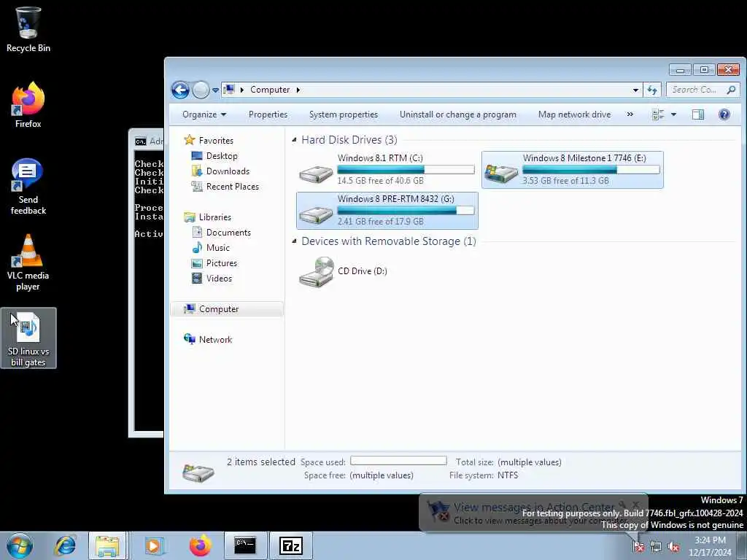Select the Windows 8.1 RTM (C:) drive
This screenshot has width=747, height=560.
(387, 169)
